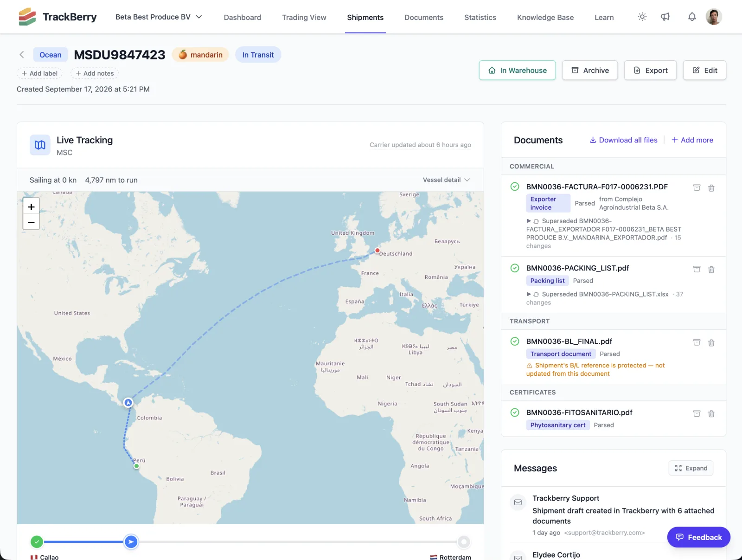Mark shipment as In Warehouse
742x560 pixels.
[518, 71]
